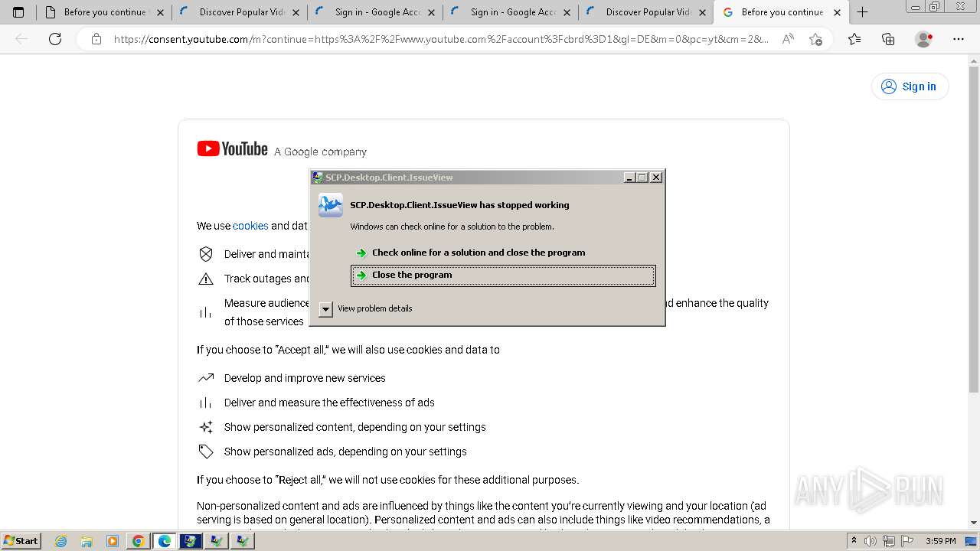Open Windows Explorer folder icon on the taskbar
Image resolution: width=980 pixels, height=551 pixels.
pos(87,541)
